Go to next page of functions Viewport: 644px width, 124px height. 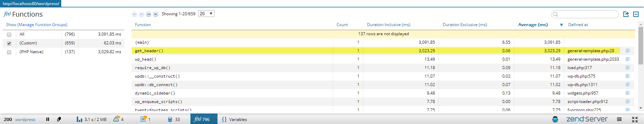[x=148, y=14]
